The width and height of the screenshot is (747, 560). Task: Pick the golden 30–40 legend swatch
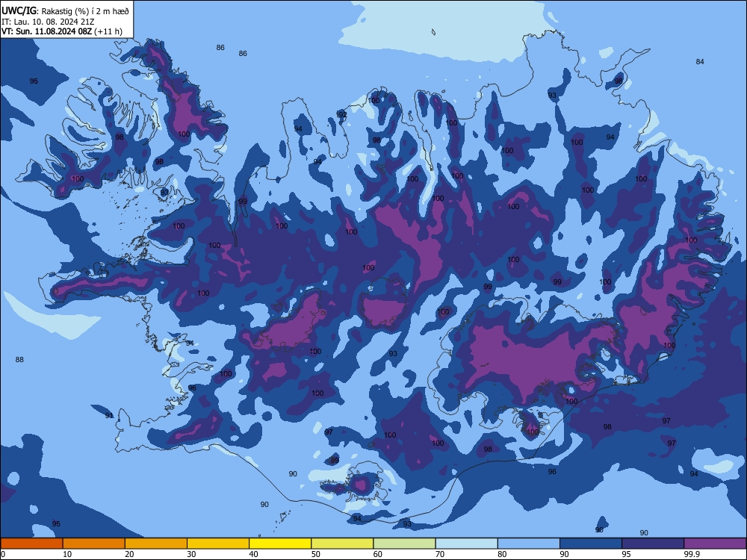pos(218,544)
